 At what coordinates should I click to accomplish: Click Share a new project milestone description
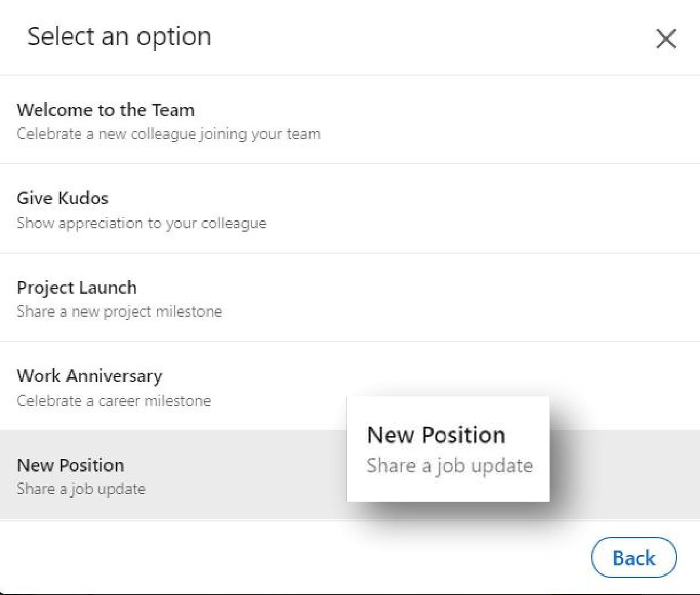pos(119,311)
